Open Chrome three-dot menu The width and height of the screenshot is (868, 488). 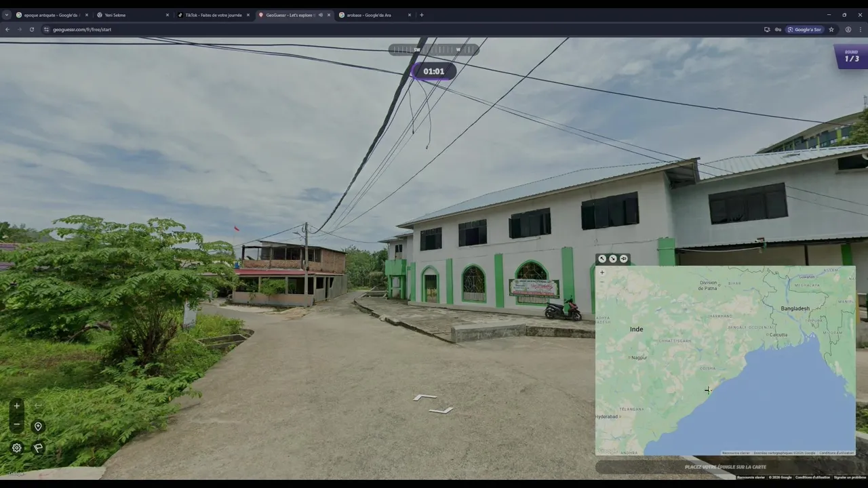pos(861,30)
